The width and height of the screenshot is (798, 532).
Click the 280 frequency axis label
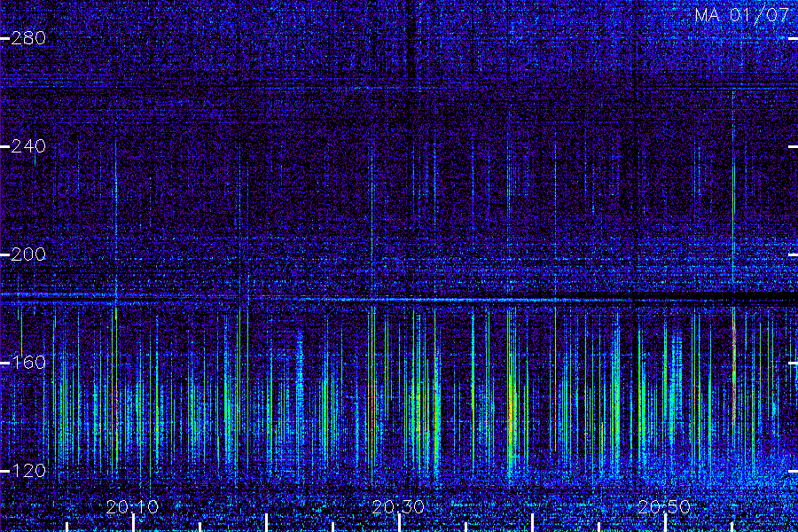pos(28,37)
